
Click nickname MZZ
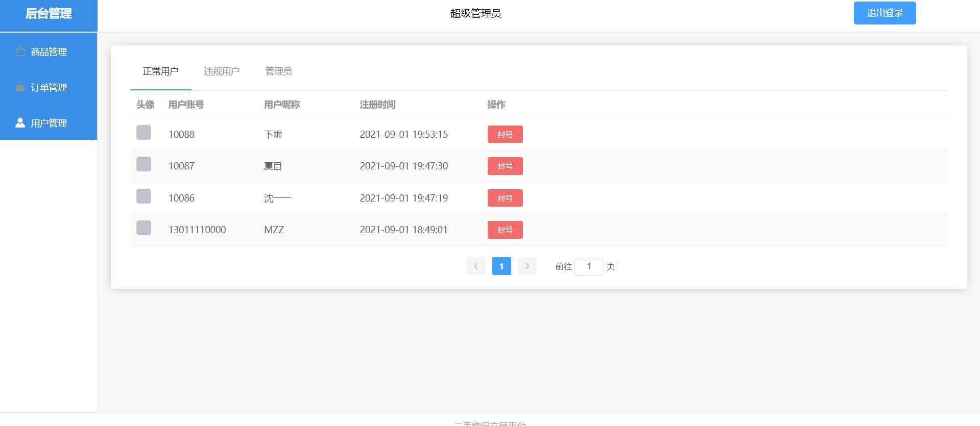coord(274,230)
